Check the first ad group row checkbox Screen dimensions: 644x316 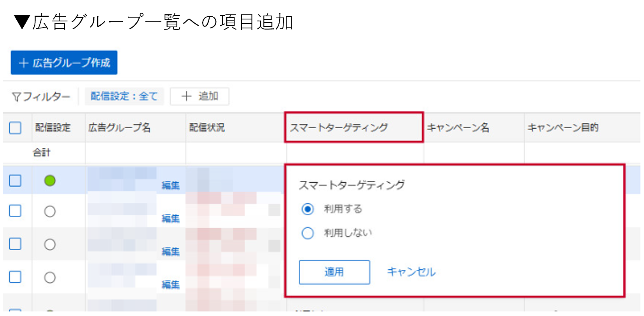tap(15, 180)
